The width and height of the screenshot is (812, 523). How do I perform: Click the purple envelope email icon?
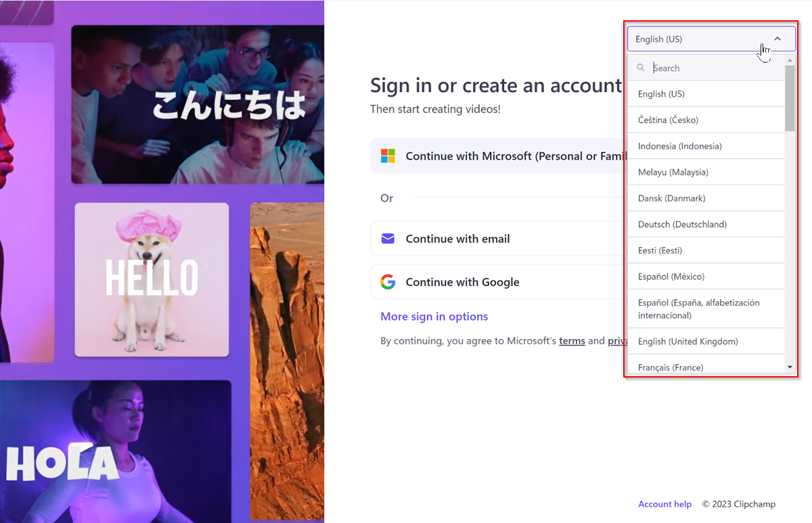tap(388, 239)
